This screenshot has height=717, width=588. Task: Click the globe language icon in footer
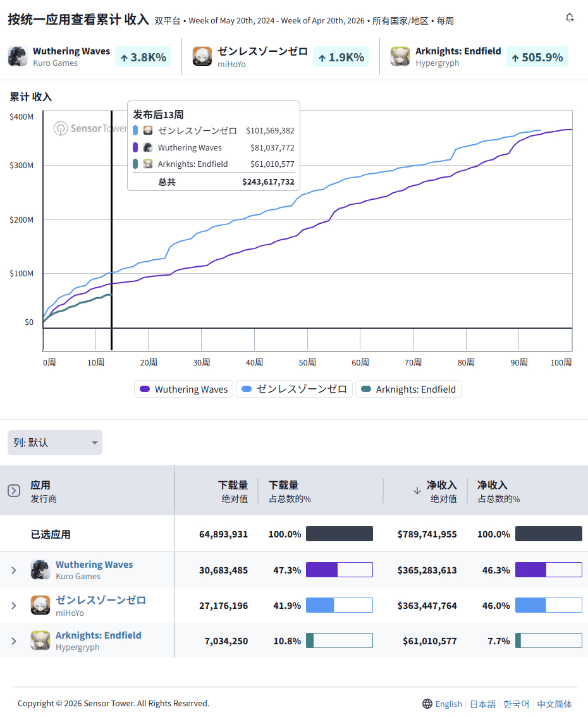click(x=427, y=704)
